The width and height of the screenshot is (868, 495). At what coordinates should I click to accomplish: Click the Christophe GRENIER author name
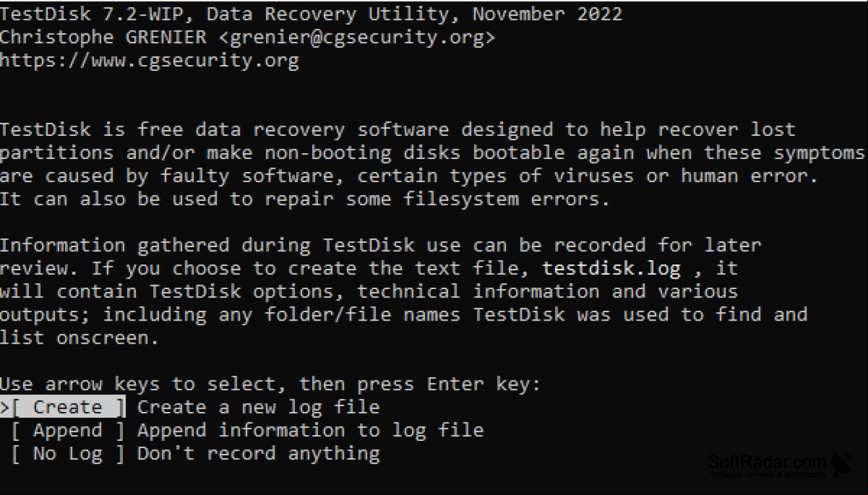click(103, 37)
